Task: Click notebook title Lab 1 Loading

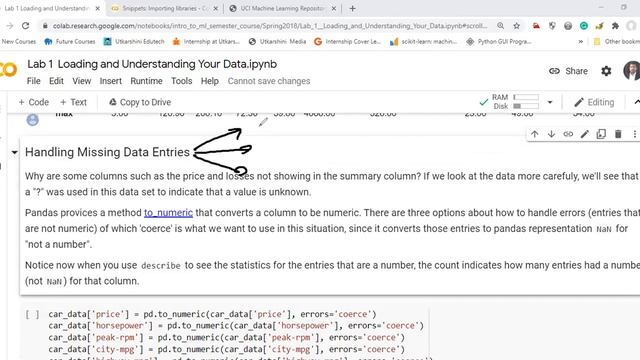Action: click(152, 64)
